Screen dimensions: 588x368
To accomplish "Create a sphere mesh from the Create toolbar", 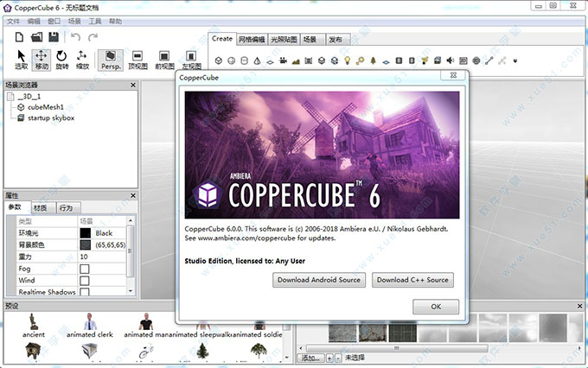I will pos(232,60).
